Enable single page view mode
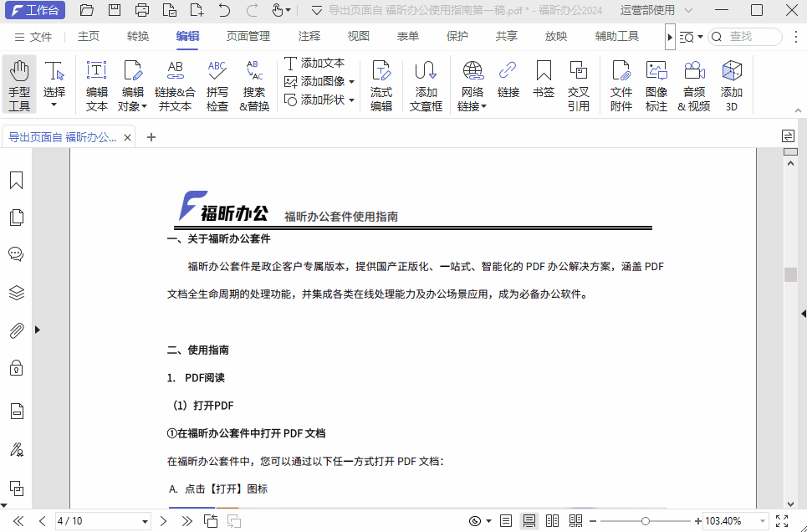This screenshot has height=532, width=807. (x=506, y=521)
